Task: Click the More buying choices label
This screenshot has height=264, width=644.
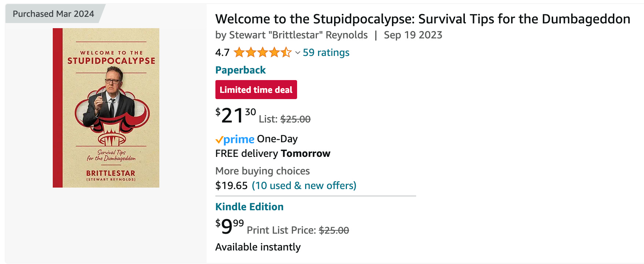Action: 262,171
